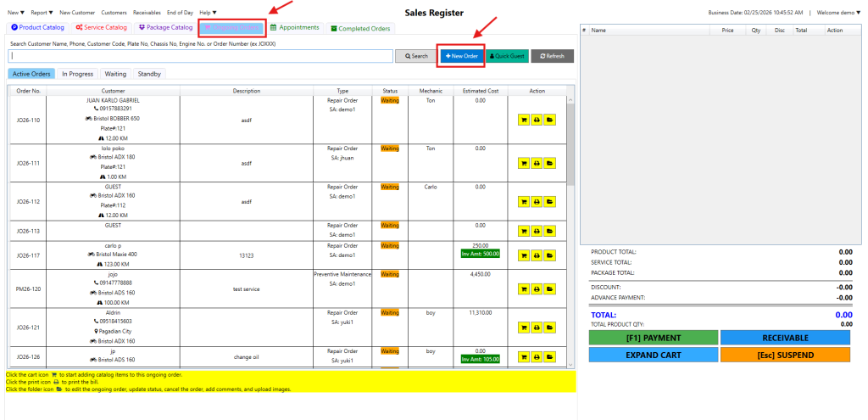Open folder icon for order JO26-112

pos(549,202)
